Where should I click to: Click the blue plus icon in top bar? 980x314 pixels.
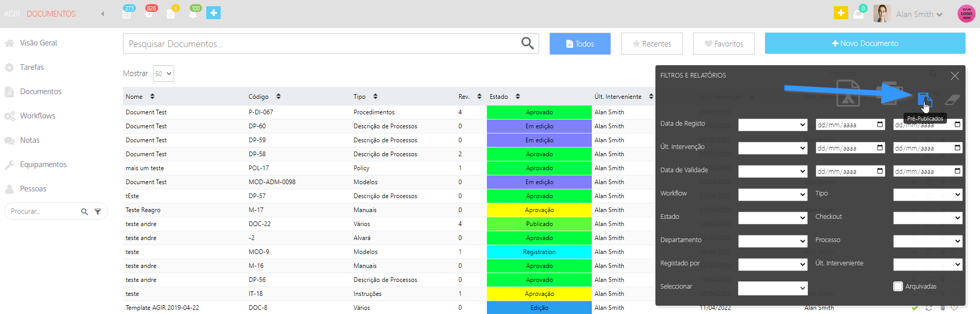click(213, 13)
